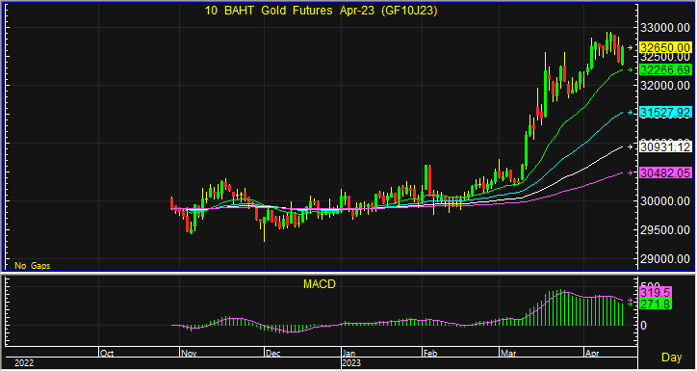
Task: Click the No Gaps label
Action: (32, 266)
